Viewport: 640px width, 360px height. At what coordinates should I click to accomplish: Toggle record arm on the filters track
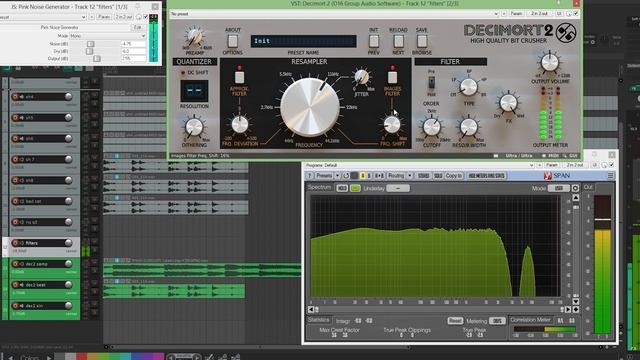point(15,243)
